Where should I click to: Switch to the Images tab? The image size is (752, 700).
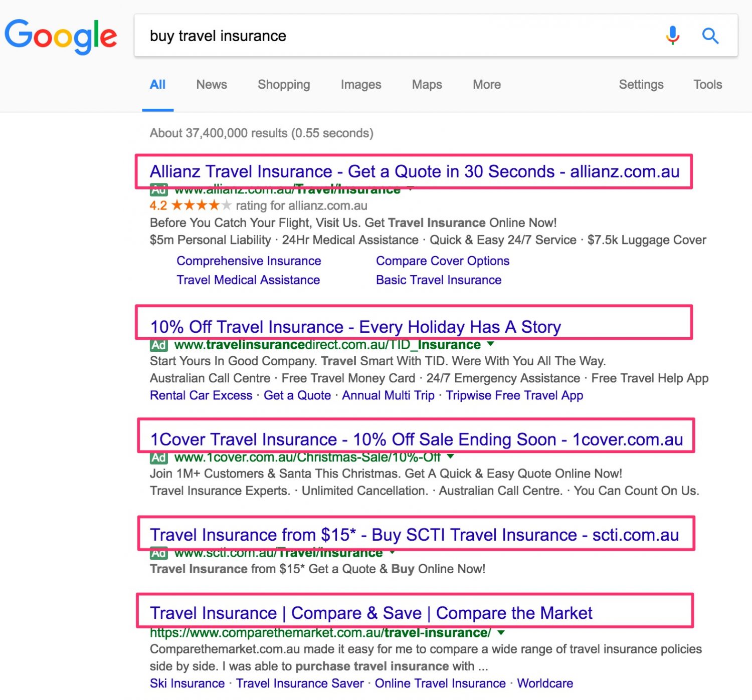(x=361, y=84)
